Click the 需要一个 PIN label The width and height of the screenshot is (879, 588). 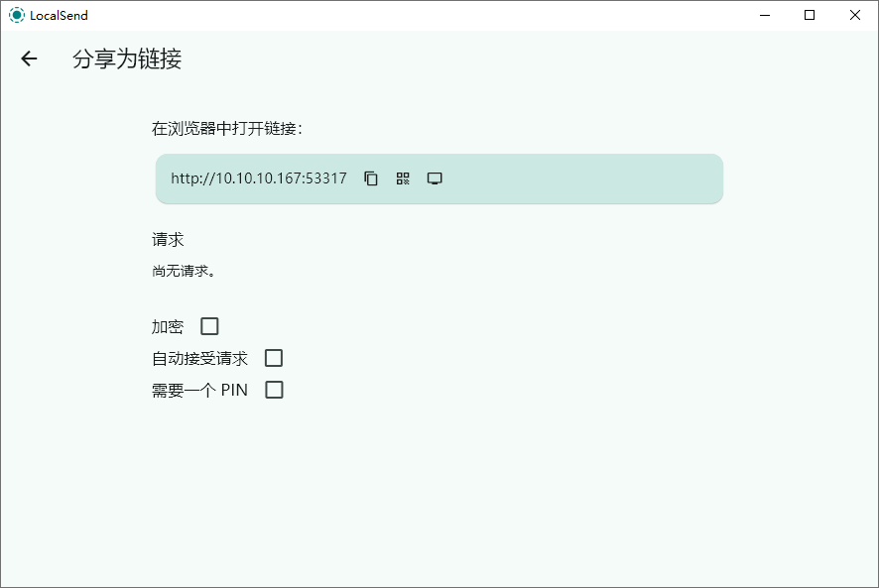(x=199, y=390)
